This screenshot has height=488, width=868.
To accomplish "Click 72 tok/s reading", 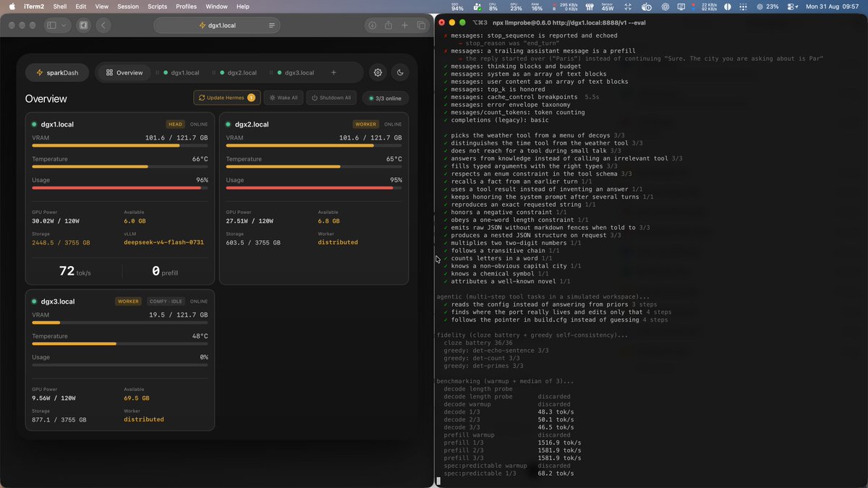I will (75, 272).
